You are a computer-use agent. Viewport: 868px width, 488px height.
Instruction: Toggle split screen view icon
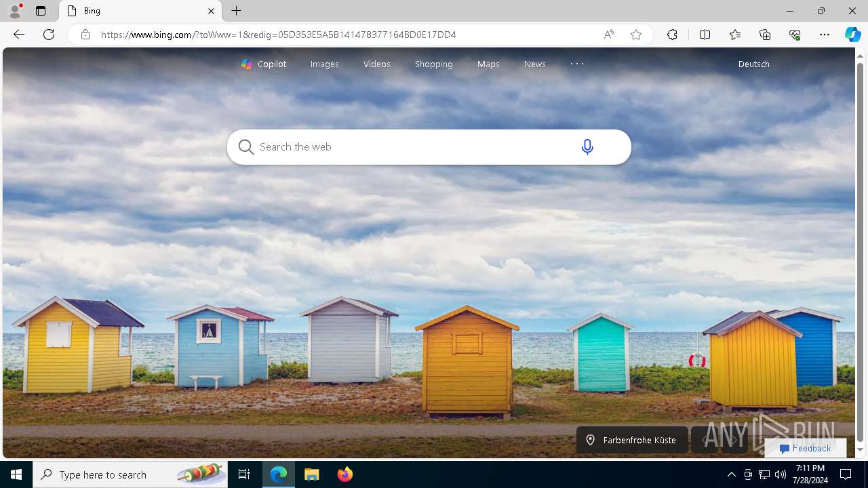705,35
